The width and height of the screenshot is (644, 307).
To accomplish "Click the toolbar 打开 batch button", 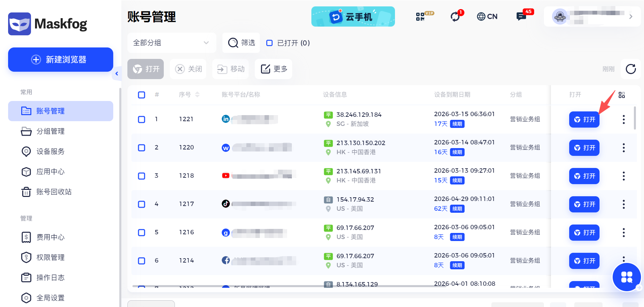I will (x=146, y=69).
